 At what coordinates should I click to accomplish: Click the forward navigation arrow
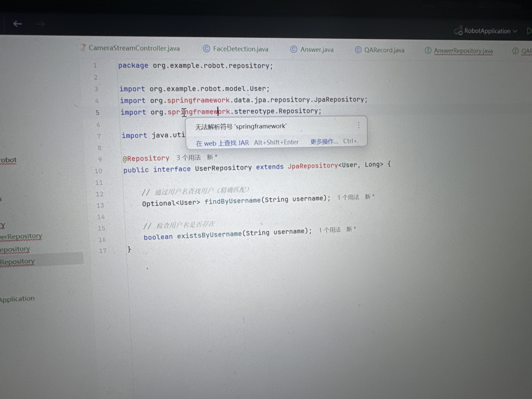40,24
